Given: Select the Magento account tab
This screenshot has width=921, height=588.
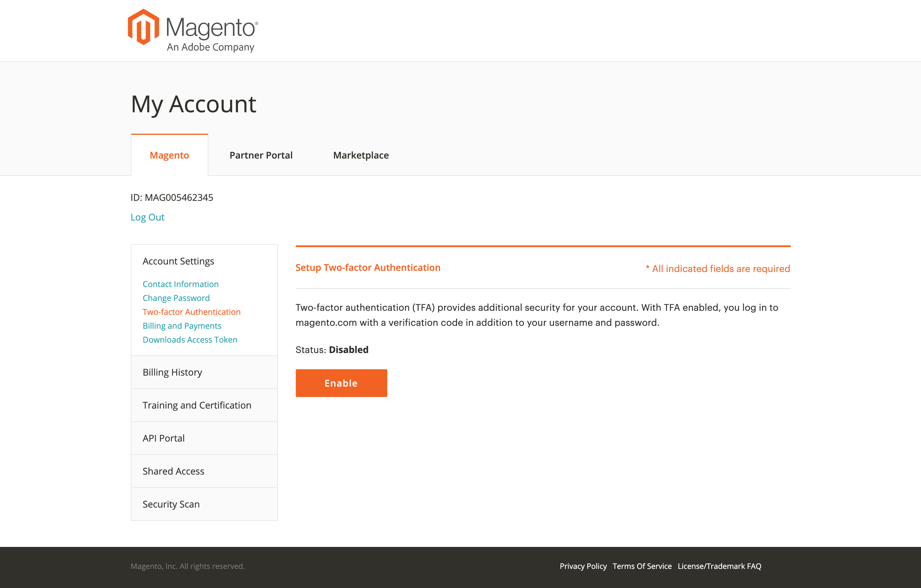Looking at the screenshot, I should (169, 155).
